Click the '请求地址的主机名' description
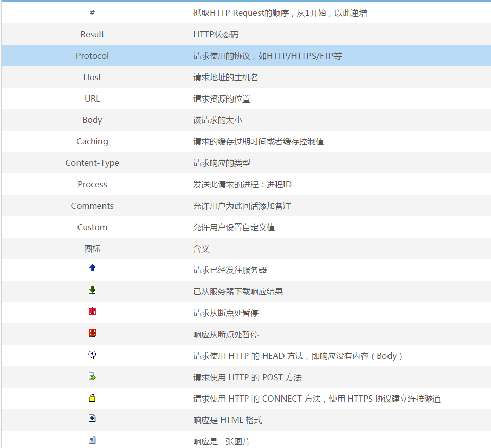491x448 pixels. (226, 78)
